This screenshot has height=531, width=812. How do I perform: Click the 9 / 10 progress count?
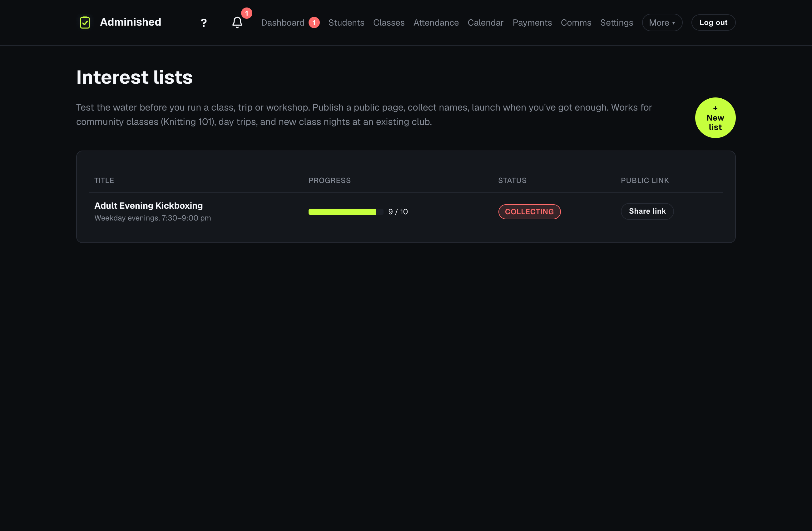[x=398, y=211]
